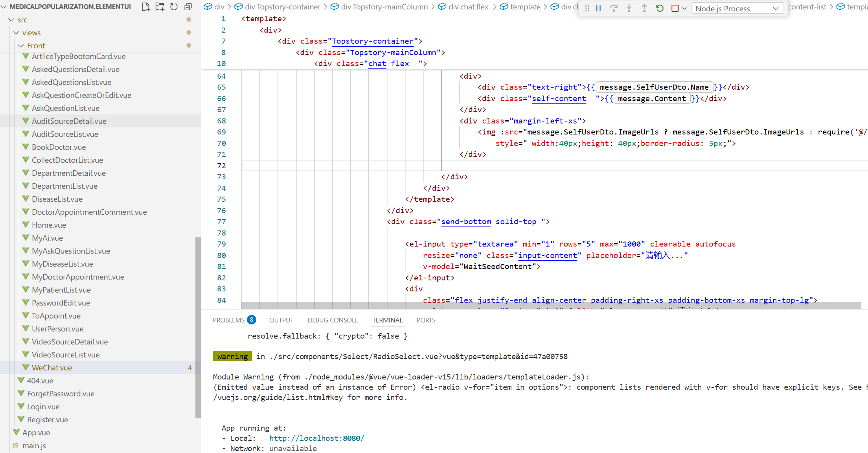Create a new folder in explorer
The height and width of the screenshot is (453, 868).
[160, 7]
